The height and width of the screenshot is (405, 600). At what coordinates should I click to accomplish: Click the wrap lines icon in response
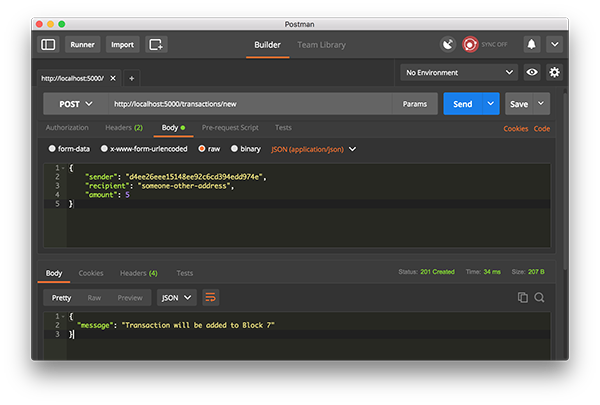click(211, 297)
